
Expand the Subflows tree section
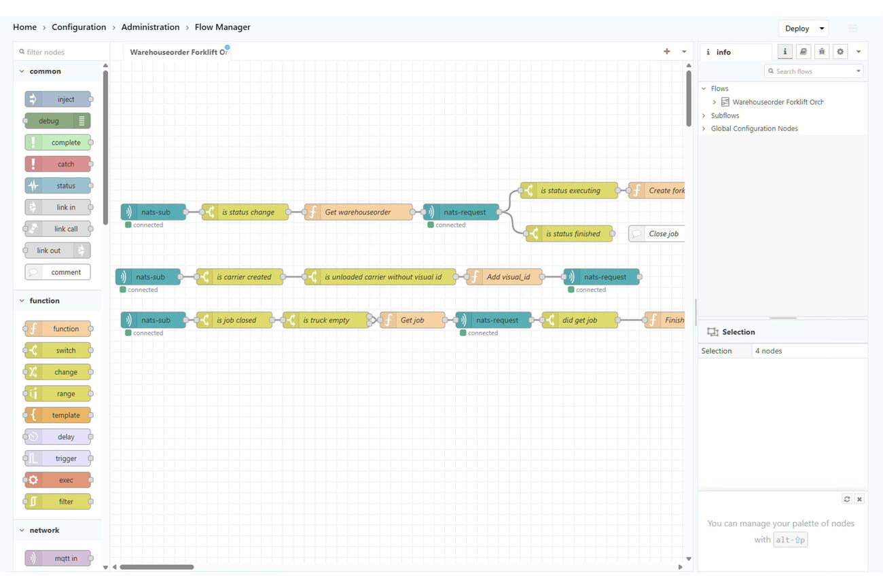click(704, 115)
